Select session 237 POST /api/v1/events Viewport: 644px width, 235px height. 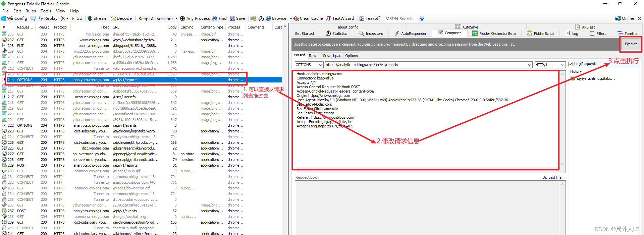[141, 211]
